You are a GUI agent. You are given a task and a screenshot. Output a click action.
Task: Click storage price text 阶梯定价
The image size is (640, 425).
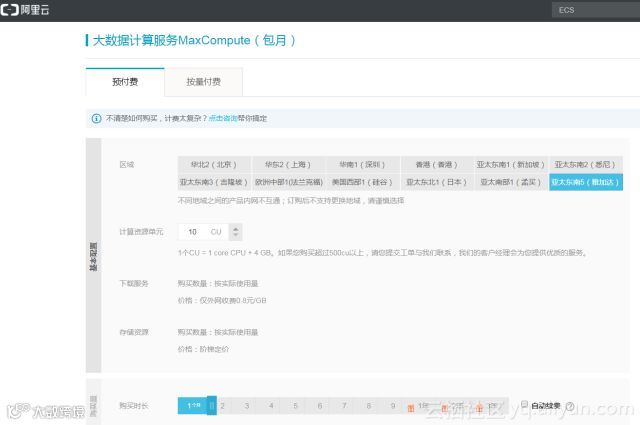click(x=214, y=349)
